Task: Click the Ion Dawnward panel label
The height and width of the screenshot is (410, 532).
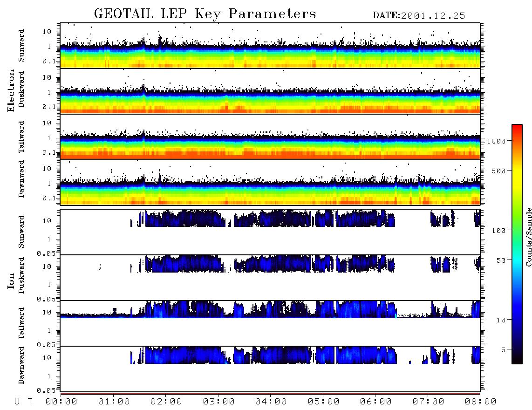Action: click(21, 365)
